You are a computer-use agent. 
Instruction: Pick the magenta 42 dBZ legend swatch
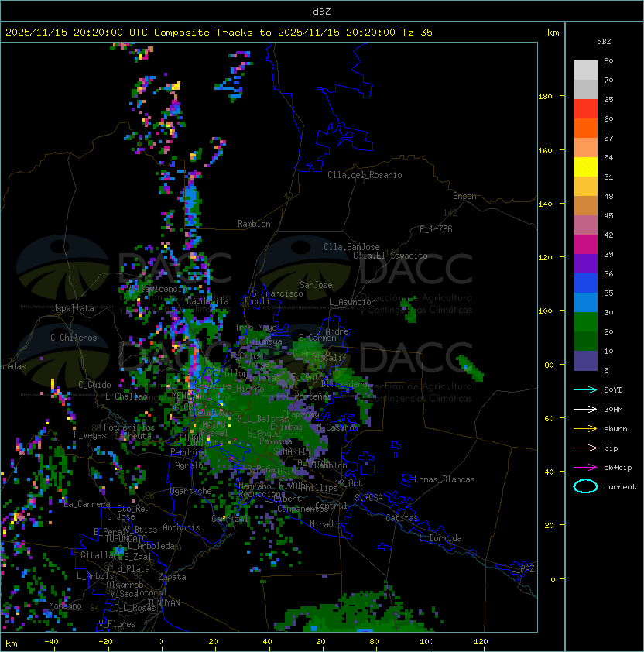585,245
